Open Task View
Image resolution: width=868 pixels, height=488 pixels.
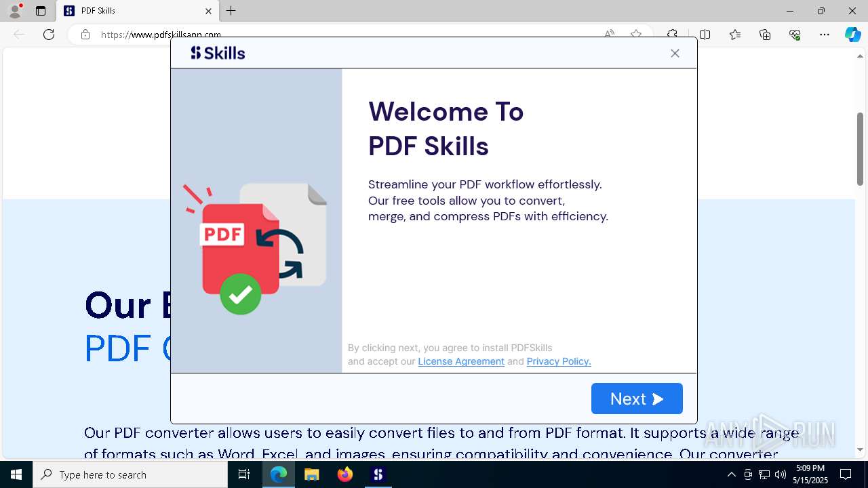(x=244, y=474)
